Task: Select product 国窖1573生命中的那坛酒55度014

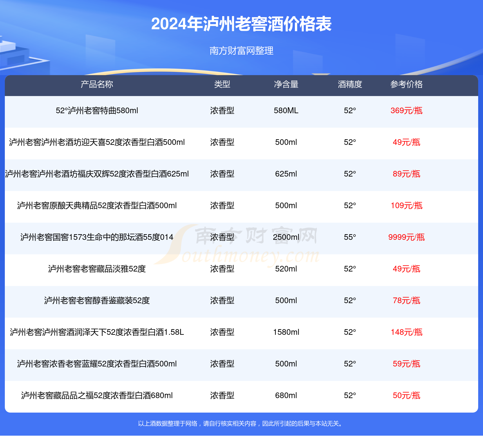Action: click(x=97, y=237)
